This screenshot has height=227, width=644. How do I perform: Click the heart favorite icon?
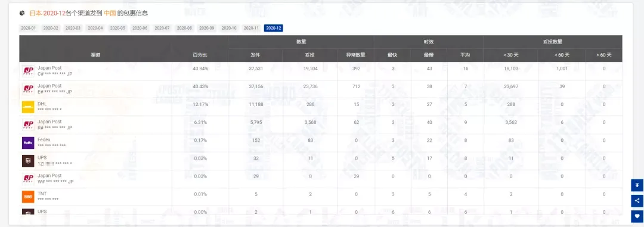click(637, 216)
